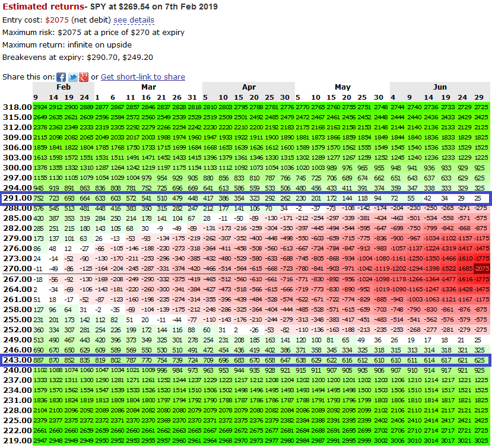
Task: Click -2 in the 288.00 row
Action: tap(299, 208)
